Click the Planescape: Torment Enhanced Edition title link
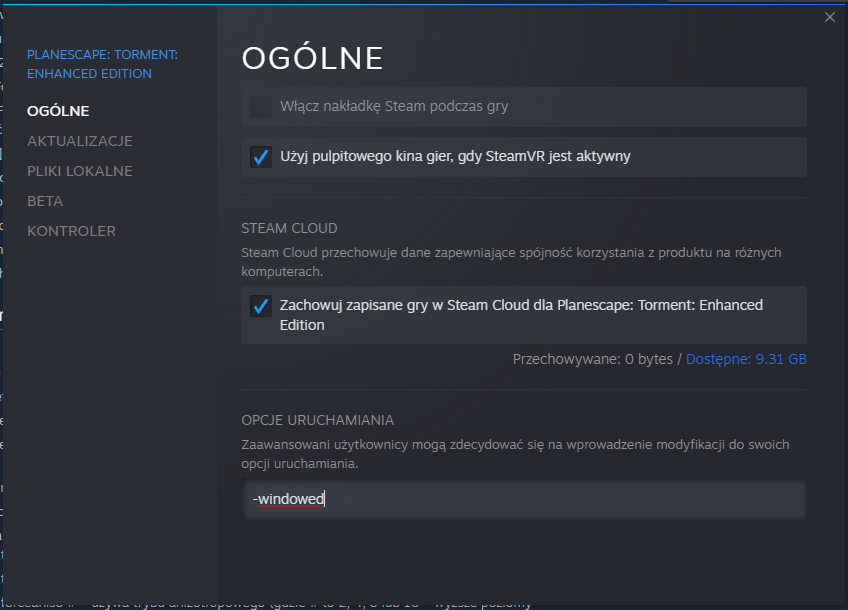Screen dimensions: 848x610 coord(102,64)
